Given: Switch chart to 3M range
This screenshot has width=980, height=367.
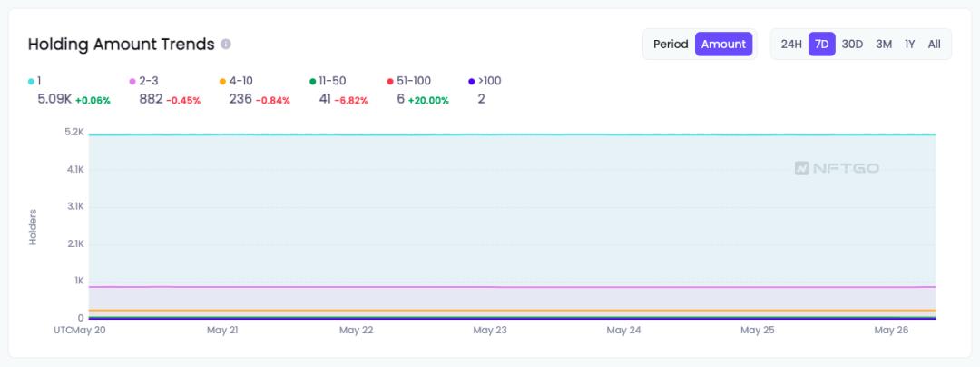Looking at the screenshot, I should (884, 44).
